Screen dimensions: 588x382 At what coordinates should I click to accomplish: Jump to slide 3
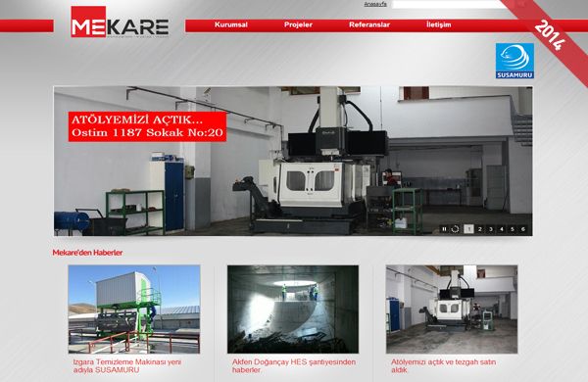491,229
